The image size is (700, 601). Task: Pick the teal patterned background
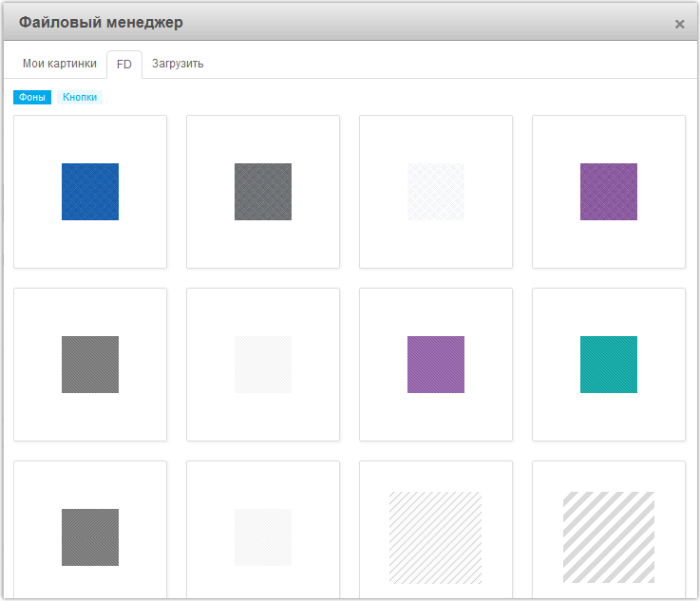pyautogui.click(x=609, y=365)
